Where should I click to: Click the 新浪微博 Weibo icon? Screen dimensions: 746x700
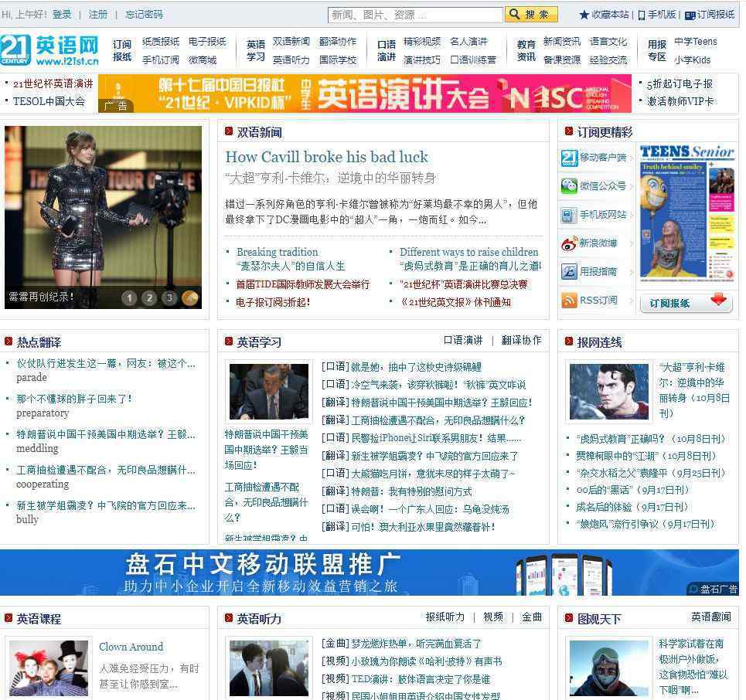tap(570, 243)
